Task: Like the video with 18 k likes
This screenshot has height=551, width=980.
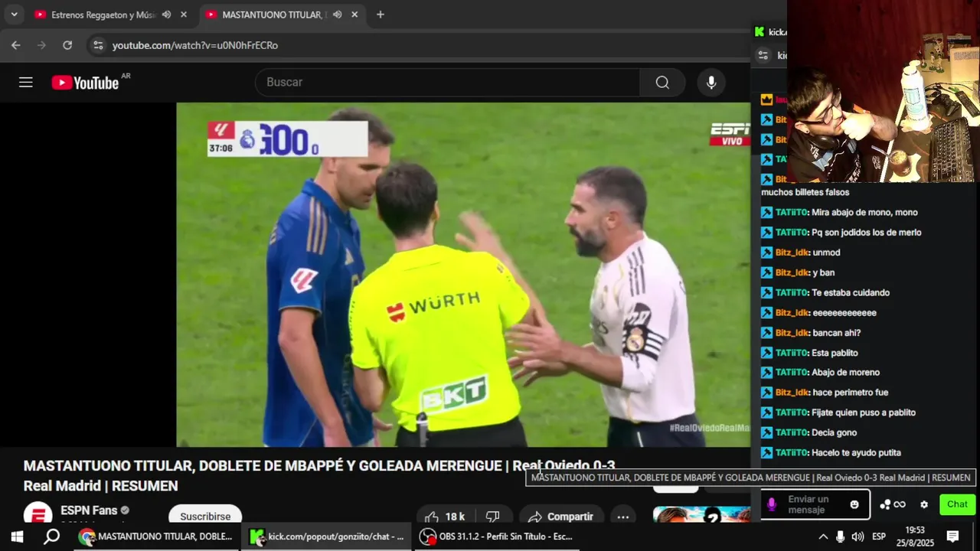Action: 446,516
